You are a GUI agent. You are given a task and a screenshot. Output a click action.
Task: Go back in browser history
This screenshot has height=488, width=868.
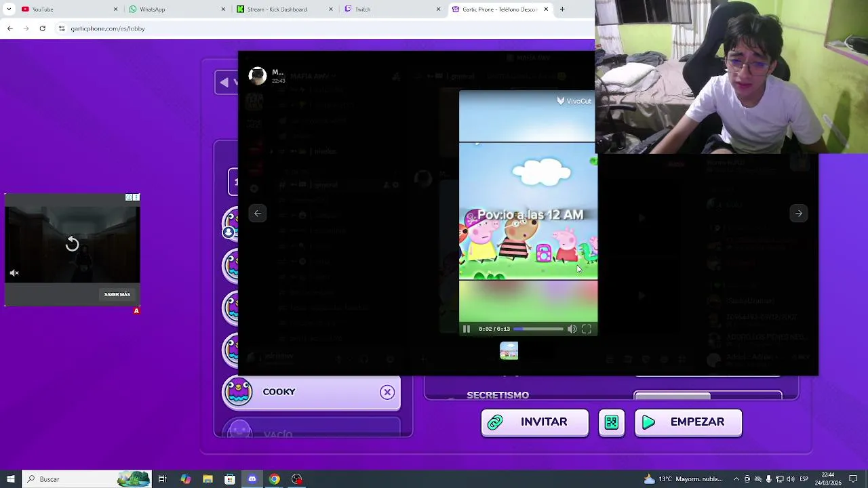point(9,28)
